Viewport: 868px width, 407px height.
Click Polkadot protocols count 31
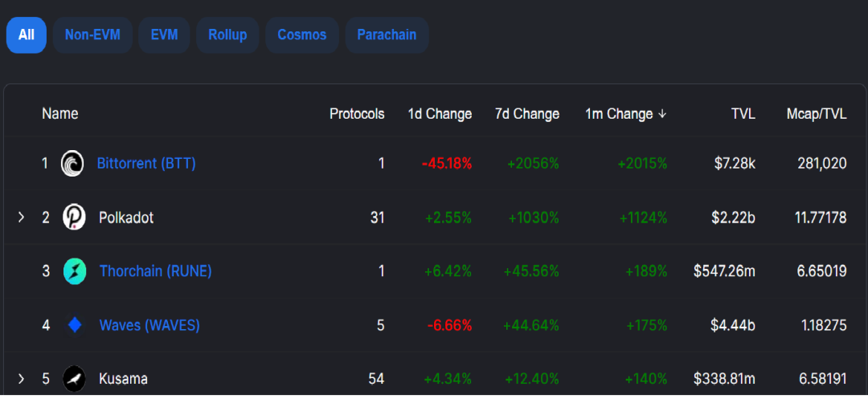[x=378, y=218]
